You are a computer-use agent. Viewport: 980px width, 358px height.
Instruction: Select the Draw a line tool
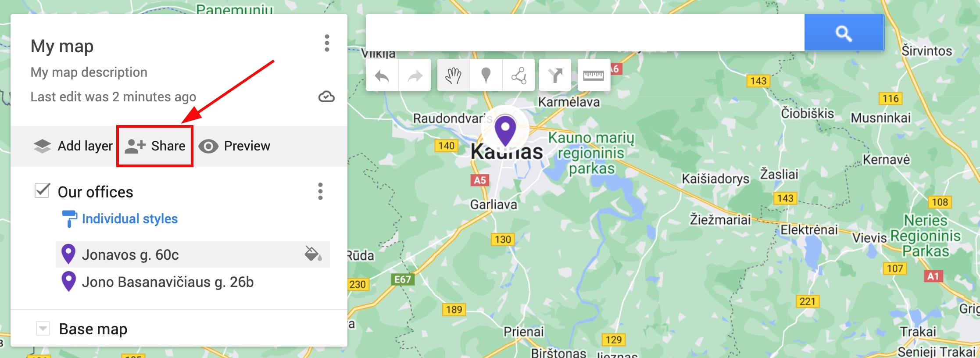(x=519, y=75)
